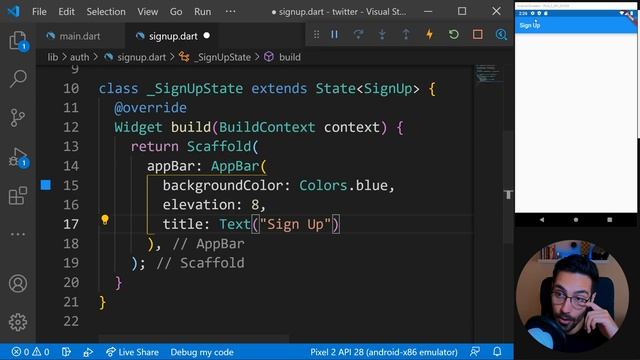Click the VS Code logo icon
Viewport: 640px width, 360px height.
point(13,11)
